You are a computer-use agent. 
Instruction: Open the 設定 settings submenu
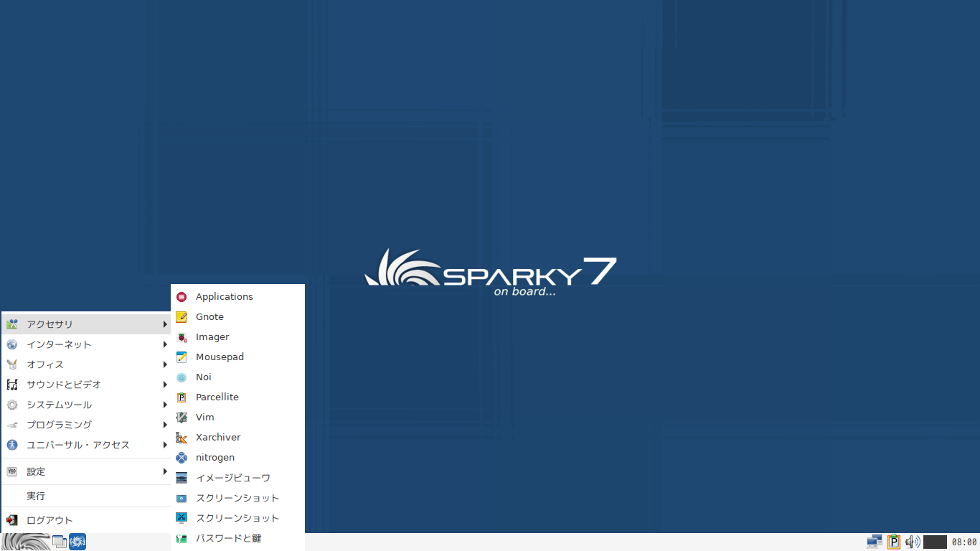tap(86, 471)
